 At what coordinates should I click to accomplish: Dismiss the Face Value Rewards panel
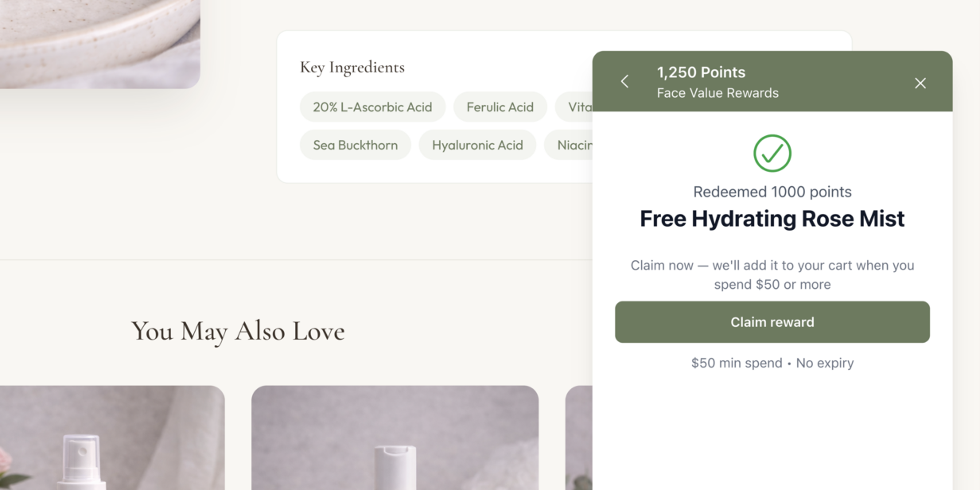[x=920, y=83]
